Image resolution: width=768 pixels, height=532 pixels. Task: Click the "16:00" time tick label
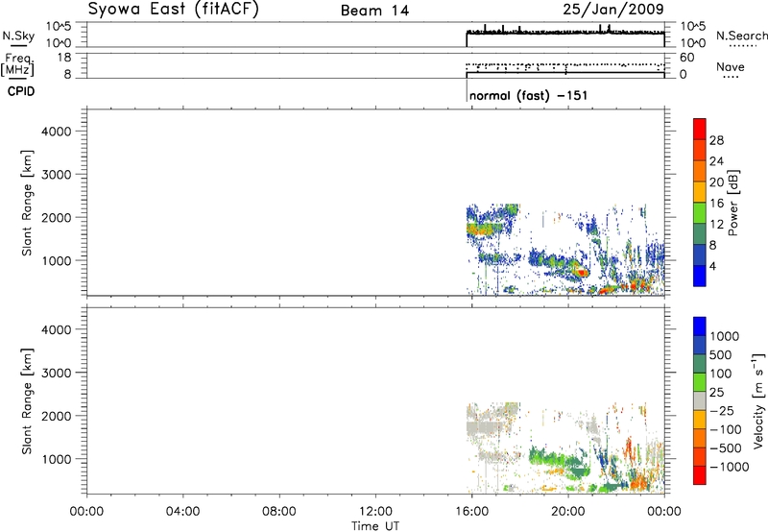click(471, 512)
